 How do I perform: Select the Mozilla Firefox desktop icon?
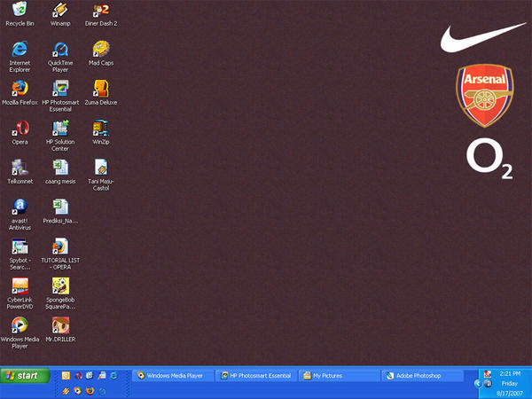pos(20,92)
